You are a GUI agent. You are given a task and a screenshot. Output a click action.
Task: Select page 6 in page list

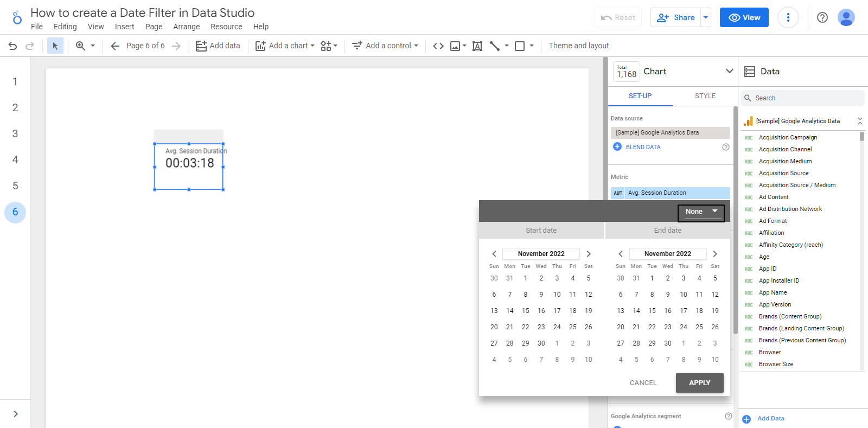[x=15, y=212]
